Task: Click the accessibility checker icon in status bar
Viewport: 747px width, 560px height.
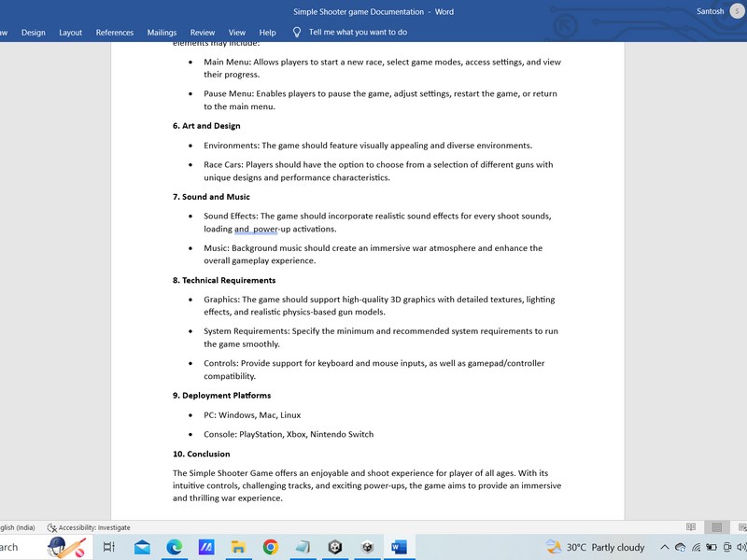Action: point(51,527)
